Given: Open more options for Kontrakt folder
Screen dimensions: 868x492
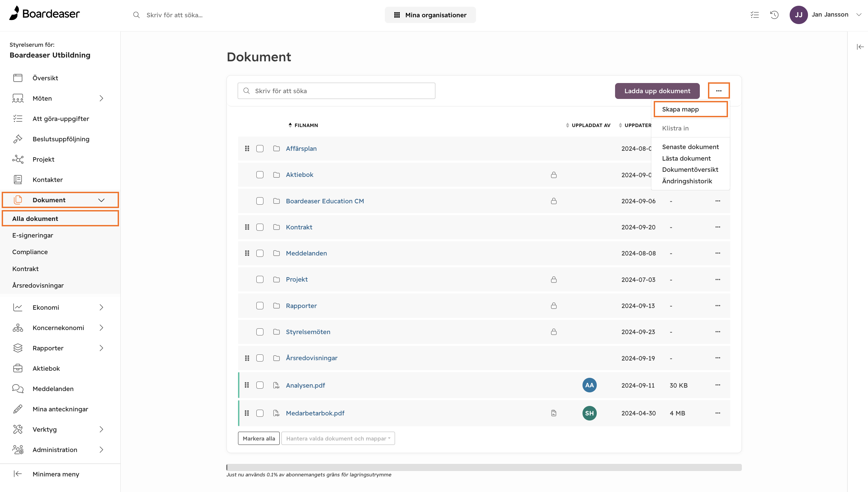Looking at the screenshot, I should (718, 227).
